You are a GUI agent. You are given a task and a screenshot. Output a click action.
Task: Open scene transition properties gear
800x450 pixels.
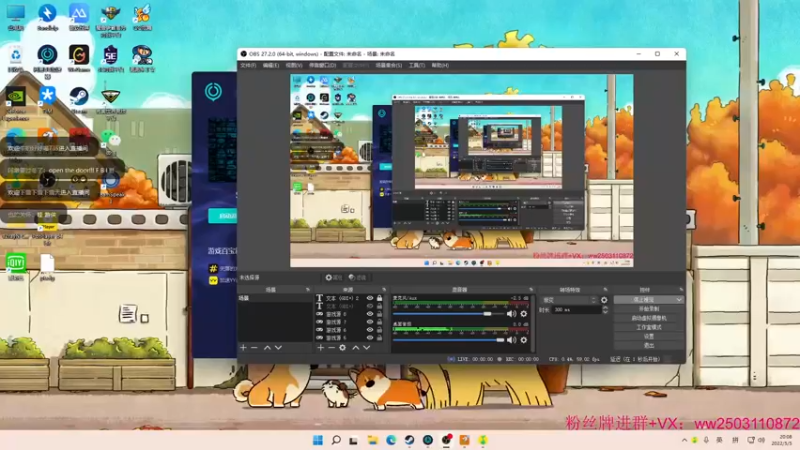click(x=604, y=300)
